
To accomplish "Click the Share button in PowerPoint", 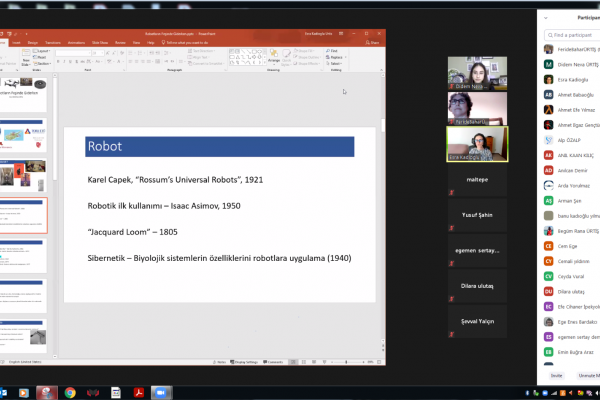I will [372, 42].
